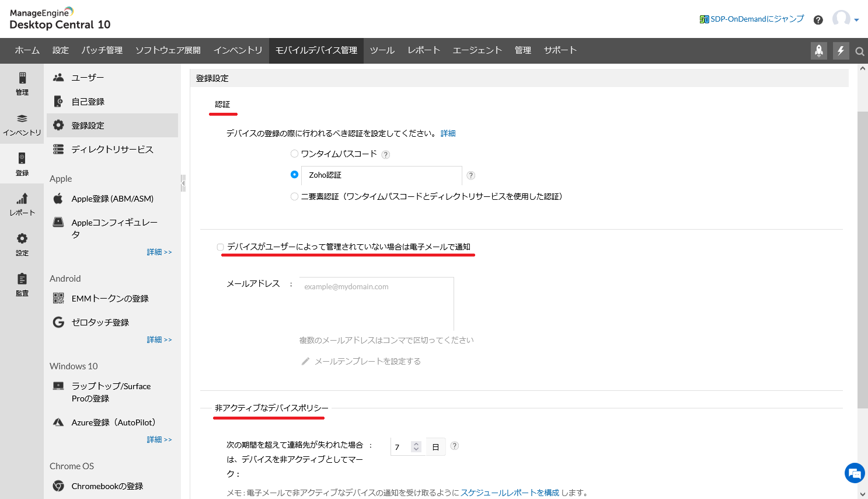
Task: Expand the 詳細 >> link under Android
Action: click(x=159, y=339)
